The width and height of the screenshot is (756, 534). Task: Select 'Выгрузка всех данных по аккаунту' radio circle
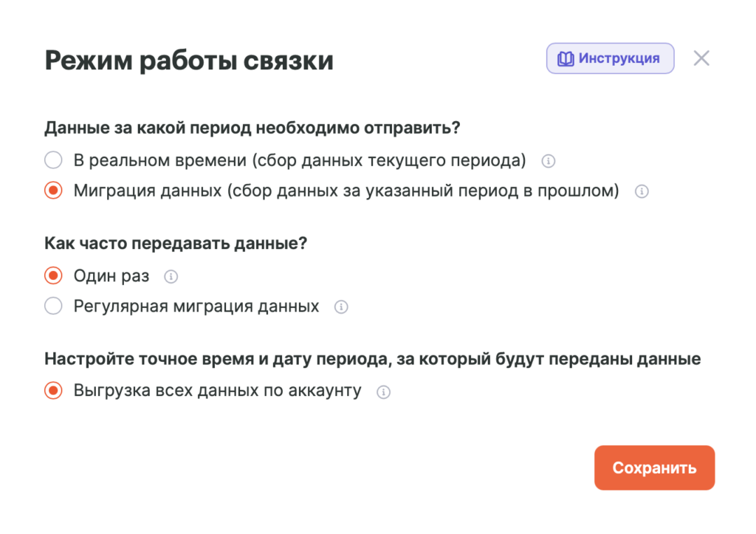click(x=53, y=391)
